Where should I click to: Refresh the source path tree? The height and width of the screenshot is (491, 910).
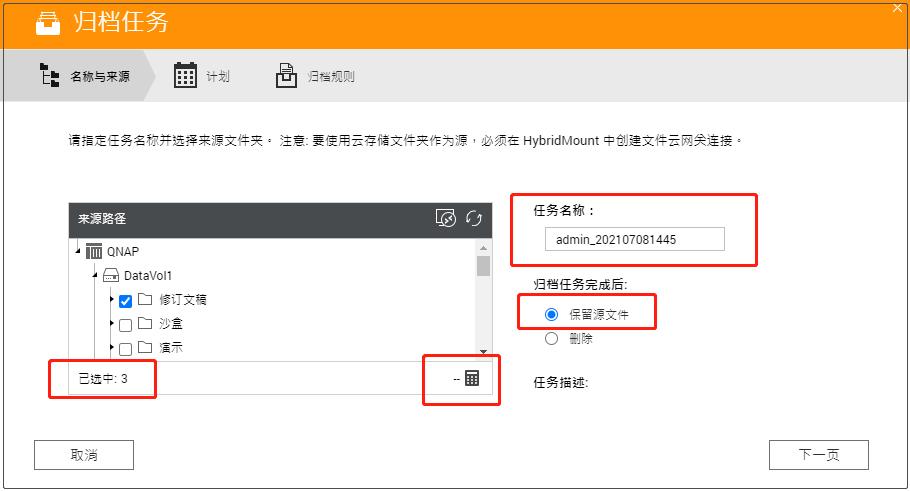point(474,218)
